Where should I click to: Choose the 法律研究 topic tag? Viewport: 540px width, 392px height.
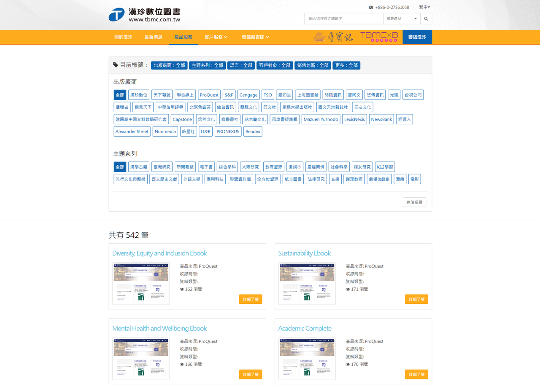(316, 179)
